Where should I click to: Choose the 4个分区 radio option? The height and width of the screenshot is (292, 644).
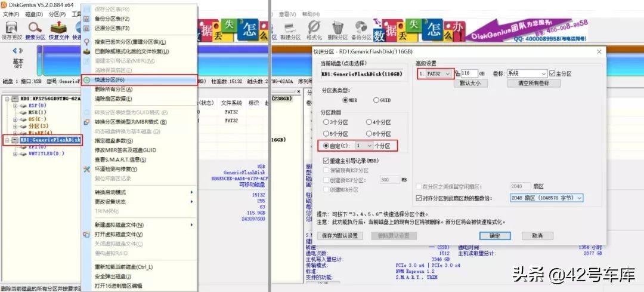point(369,122)
